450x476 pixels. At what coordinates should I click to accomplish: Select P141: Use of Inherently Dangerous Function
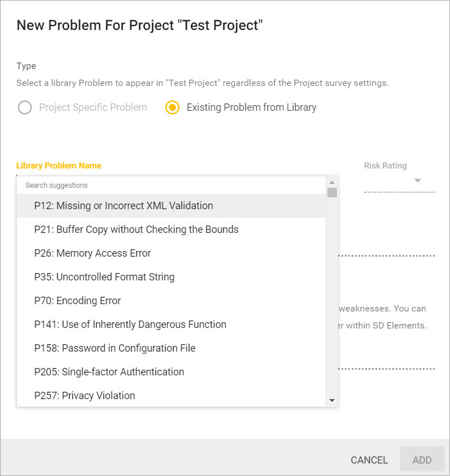point(130,324)
